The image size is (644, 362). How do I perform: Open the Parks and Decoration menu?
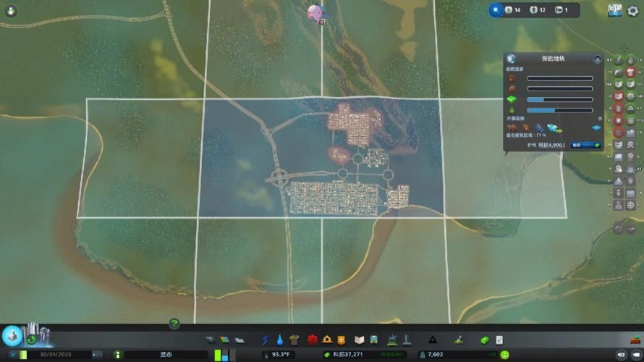click(x=392, y=340)
